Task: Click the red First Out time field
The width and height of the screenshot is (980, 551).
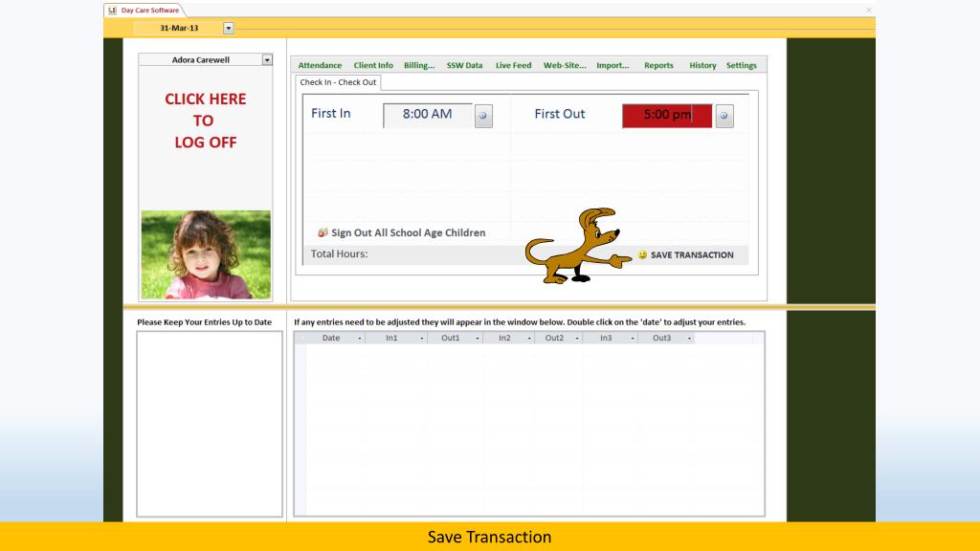Action: tap(667, 116)
